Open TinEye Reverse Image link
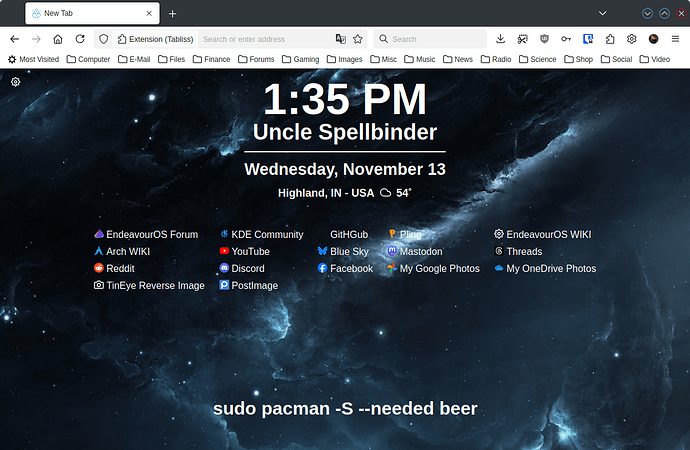This screenshot has width=690, height=450. pyautogui.click(x=149, y=285)
